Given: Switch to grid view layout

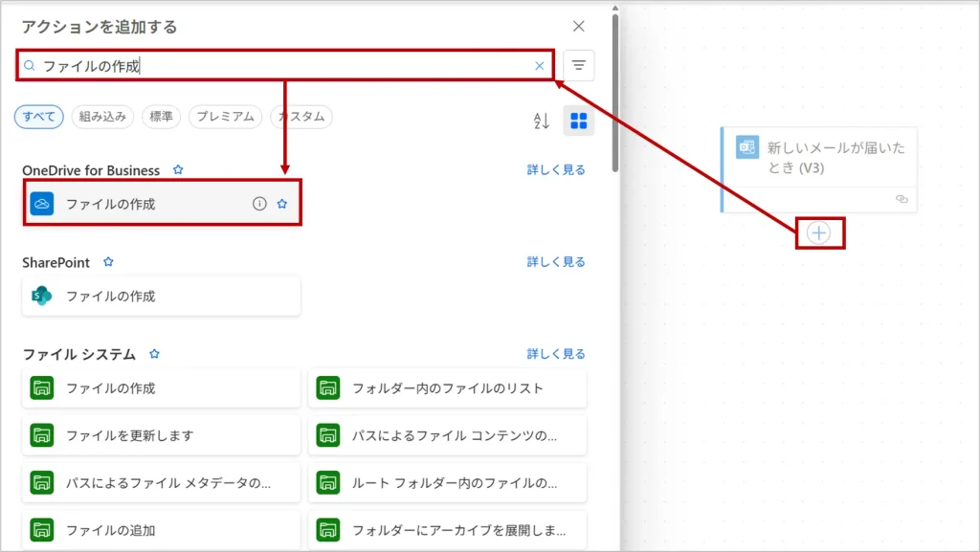Looking at the screenshot, I should pos(578,121).
